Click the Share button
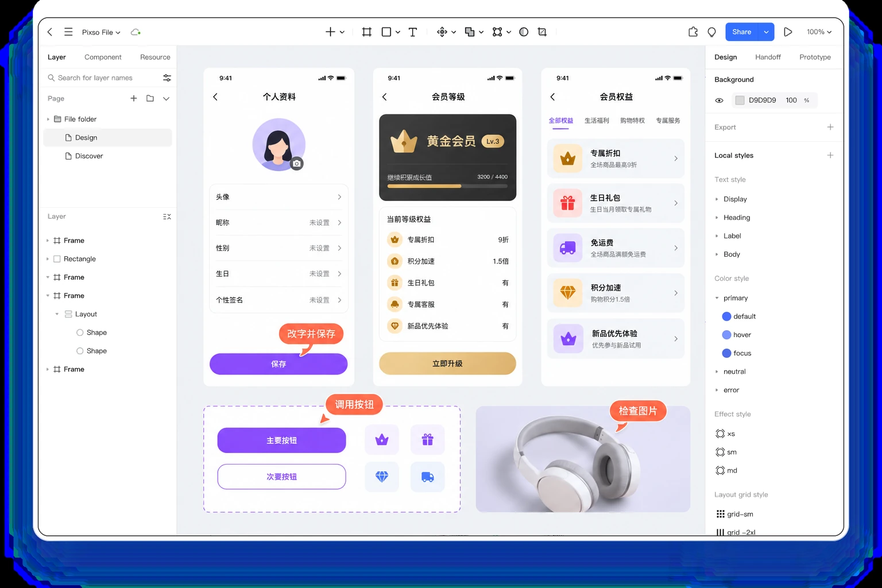The height and width of the screenshot is (588, 882). tap(742, 32)
